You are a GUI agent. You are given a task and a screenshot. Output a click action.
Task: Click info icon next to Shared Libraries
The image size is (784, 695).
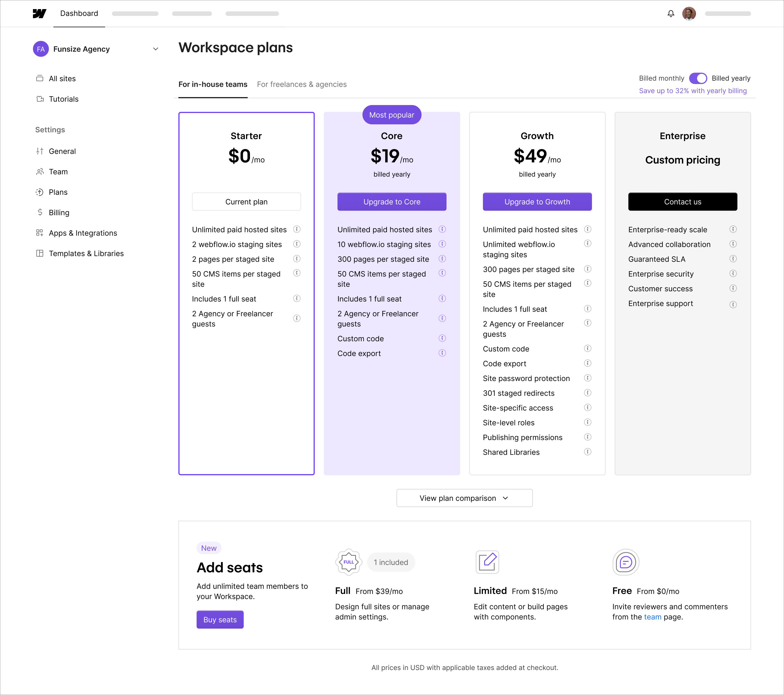(x=587, y=452)
